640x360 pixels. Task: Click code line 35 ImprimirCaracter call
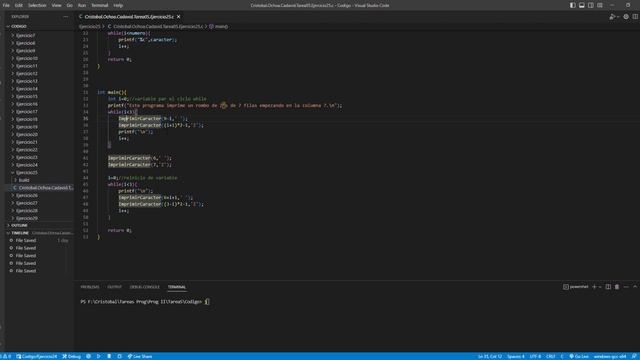[153, 118]
